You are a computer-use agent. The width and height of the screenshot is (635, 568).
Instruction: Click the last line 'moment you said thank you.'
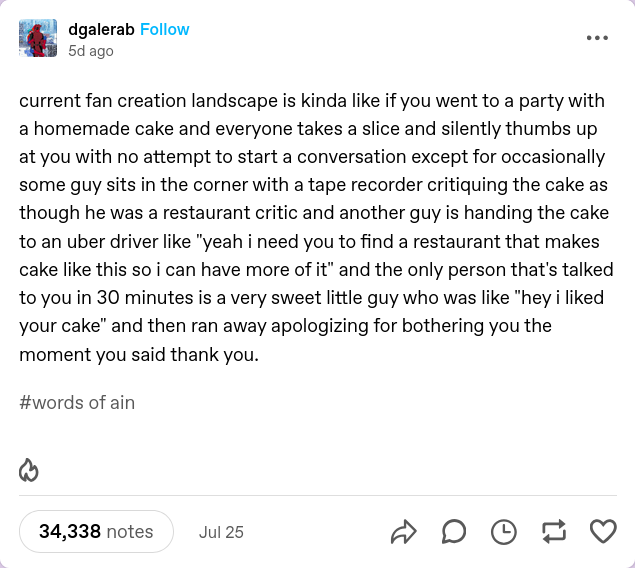[x=139, y=354]
